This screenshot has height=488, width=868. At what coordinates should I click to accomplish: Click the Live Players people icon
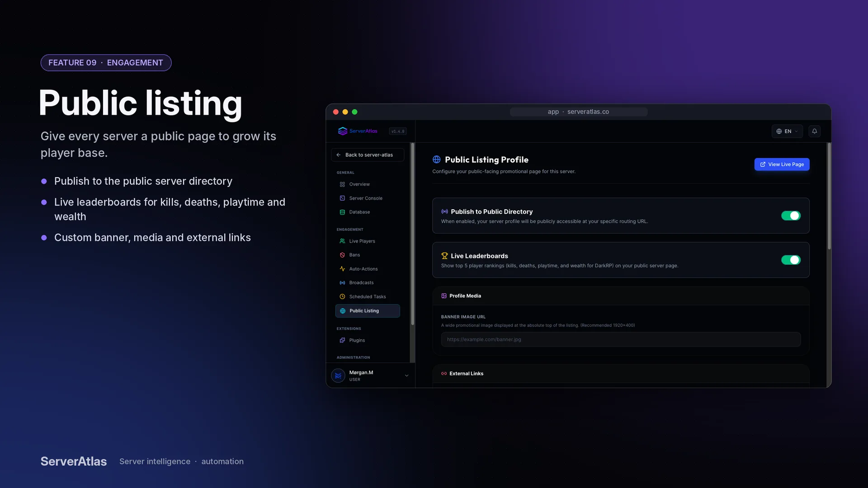point(342,241)
